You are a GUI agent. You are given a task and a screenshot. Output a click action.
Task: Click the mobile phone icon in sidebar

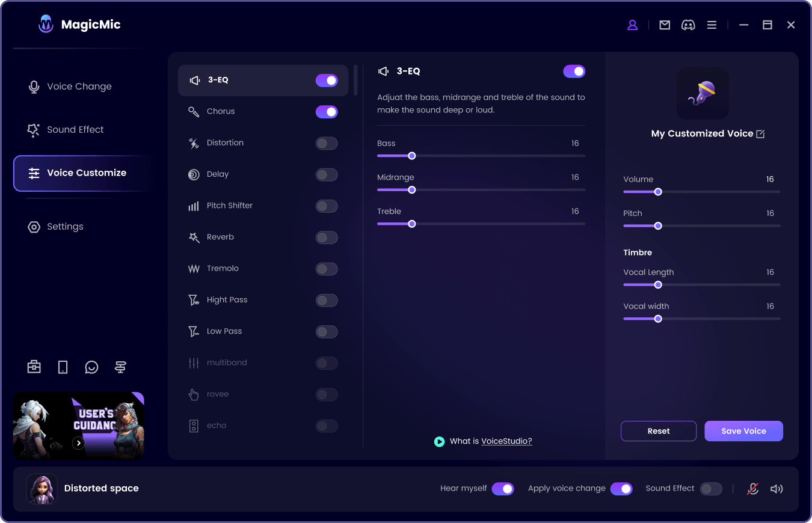coord(63,367)
